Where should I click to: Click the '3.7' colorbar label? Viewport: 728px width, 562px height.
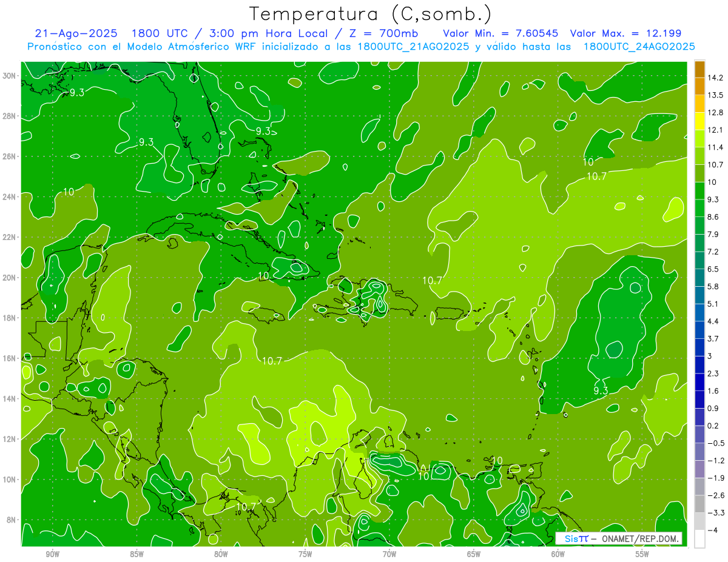713,339
